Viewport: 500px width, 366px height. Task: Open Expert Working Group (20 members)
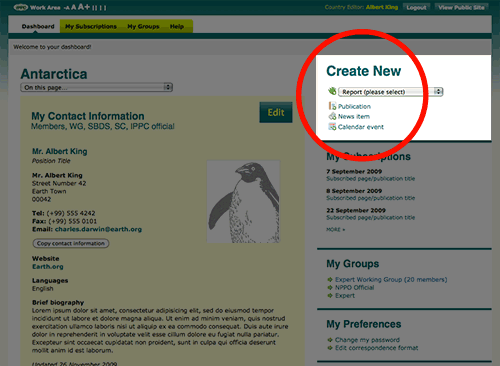point(391,280)
